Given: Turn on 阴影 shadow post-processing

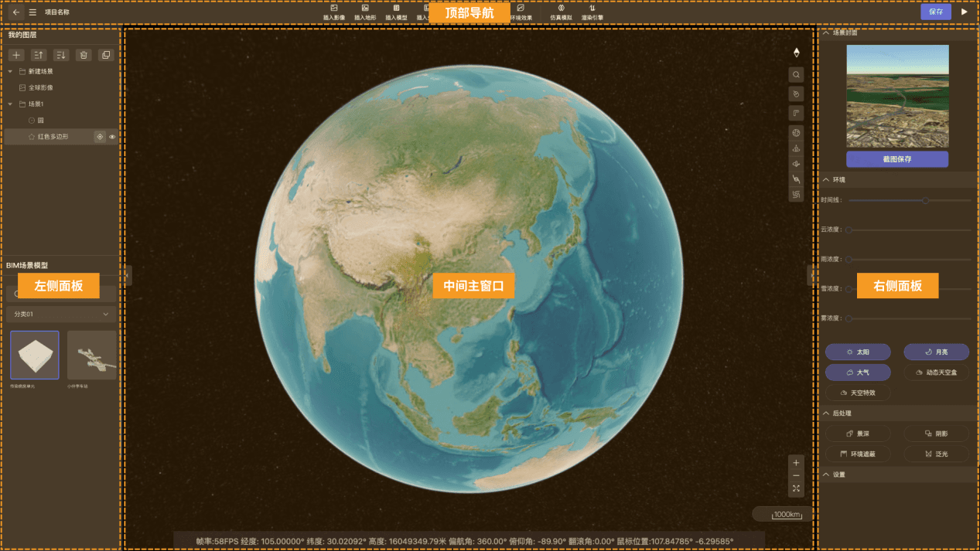Looking at the screenshot, I should (936, 434).
